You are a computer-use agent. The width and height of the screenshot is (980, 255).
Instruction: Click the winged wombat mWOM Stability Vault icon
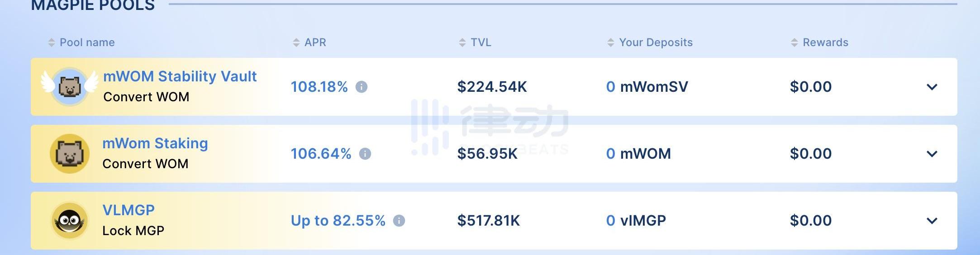(x=70, y=86)
